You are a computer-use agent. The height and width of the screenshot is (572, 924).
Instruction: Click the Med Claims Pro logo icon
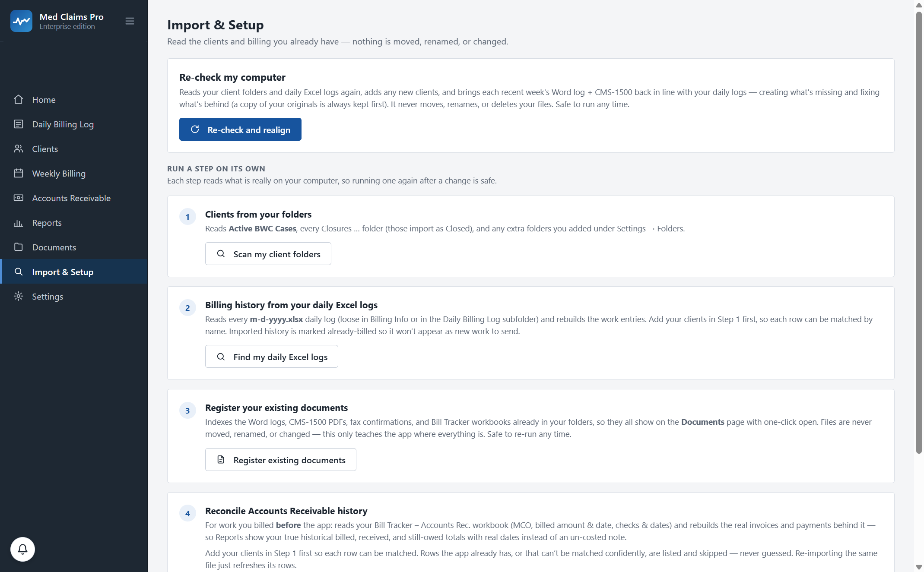21,21
